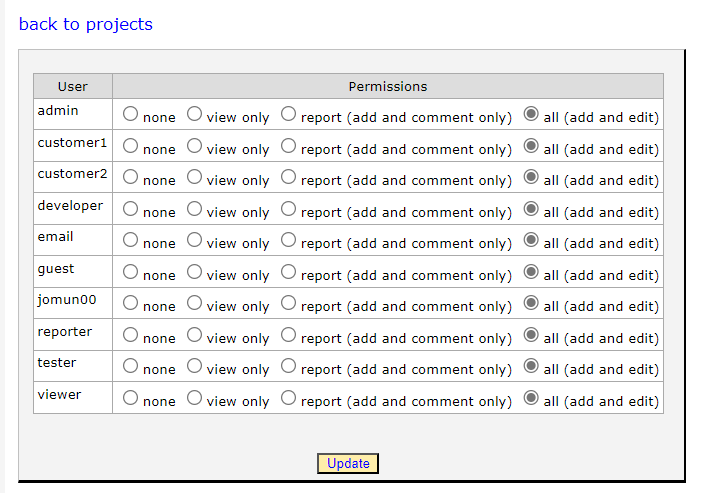703x498 pixels.
Task: Pick report option for email user
Action: (288, 240)
